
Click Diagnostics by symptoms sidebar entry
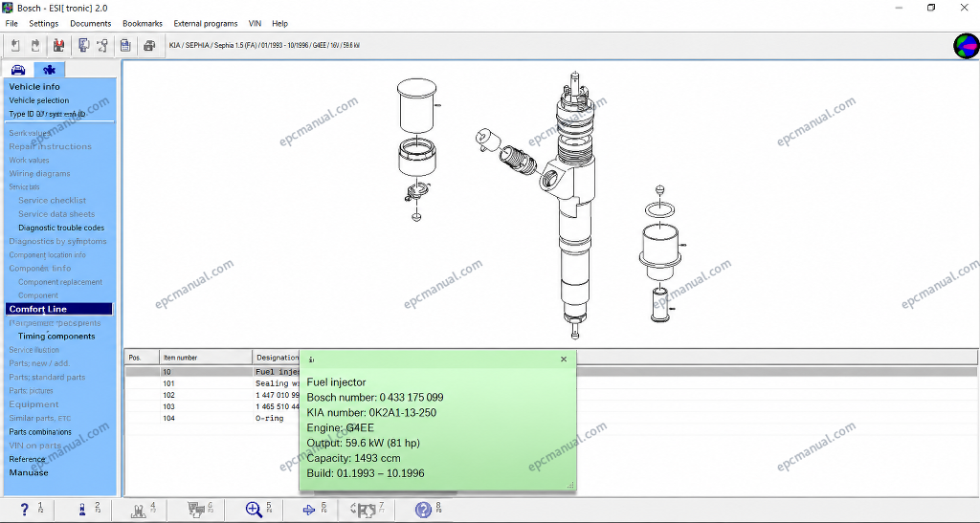pyautogui.click(x=57, y=242)
